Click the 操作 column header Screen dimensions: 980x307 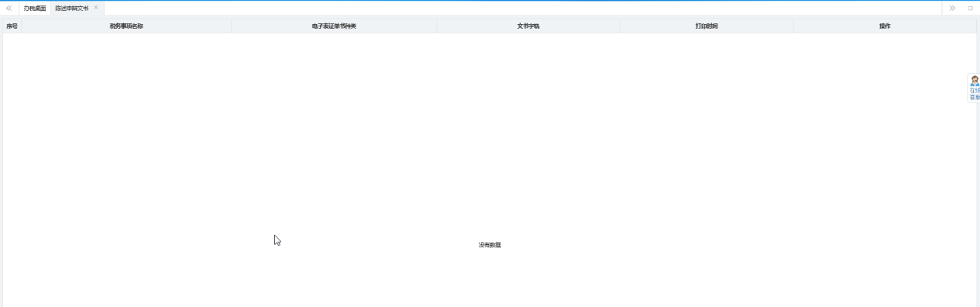[885, 26]
